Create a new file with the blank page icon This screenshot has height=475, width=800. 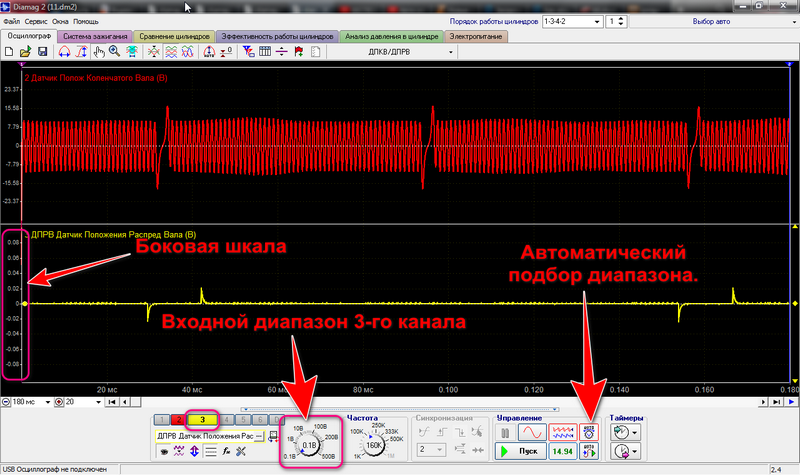pos(9,52)
